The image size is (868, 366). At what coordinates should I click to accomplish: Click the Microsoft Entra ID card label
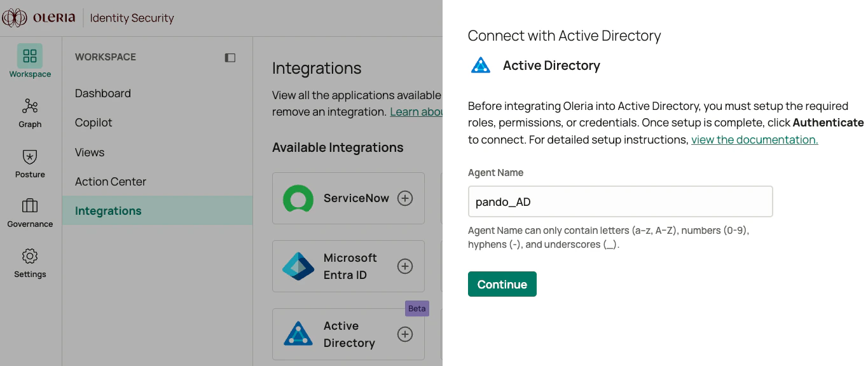point(350,266)
